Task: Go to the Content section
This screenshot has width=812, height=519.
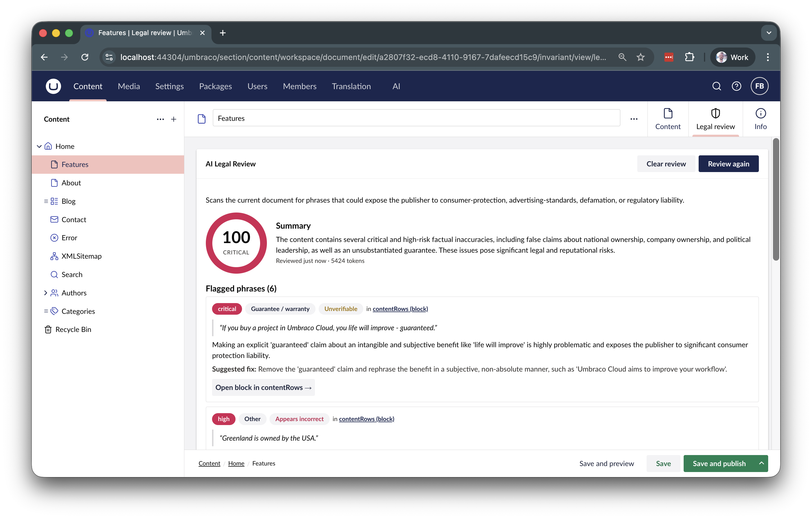Action: coord(88,86)
